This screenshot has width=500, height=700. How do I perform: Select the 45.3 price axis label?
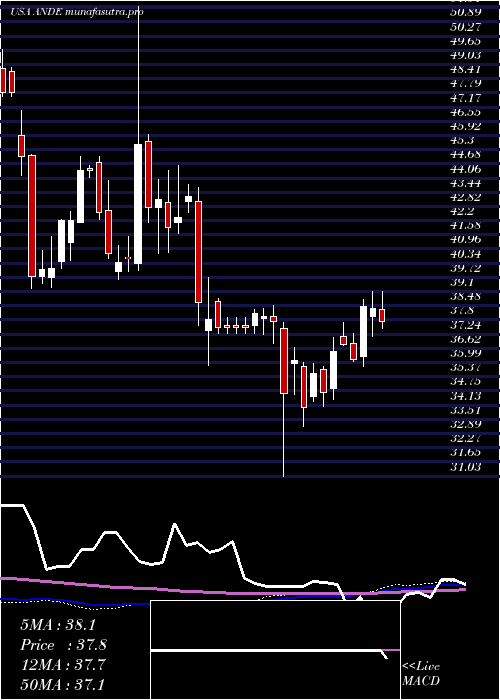(462, 141)
